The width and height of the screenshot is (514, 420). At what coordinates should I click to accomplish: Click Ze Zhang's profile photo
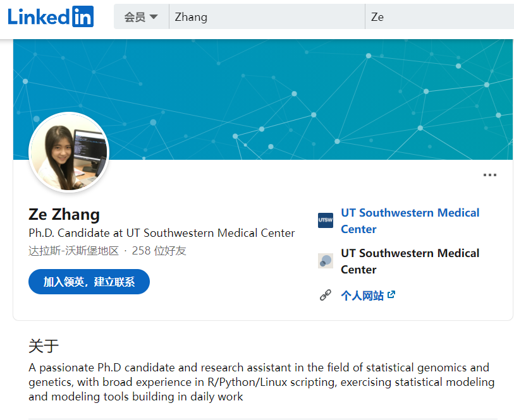[69, 152]
